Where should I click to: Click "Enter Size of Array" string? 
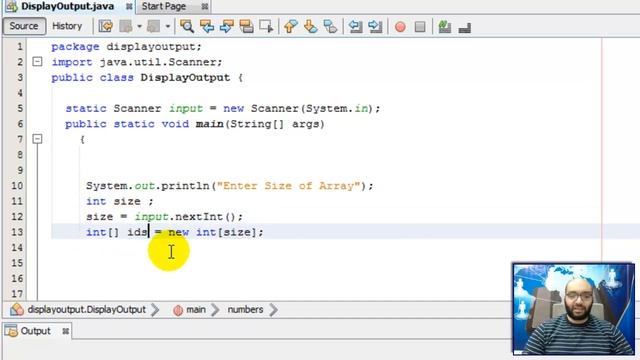click(x=289, y=186)
